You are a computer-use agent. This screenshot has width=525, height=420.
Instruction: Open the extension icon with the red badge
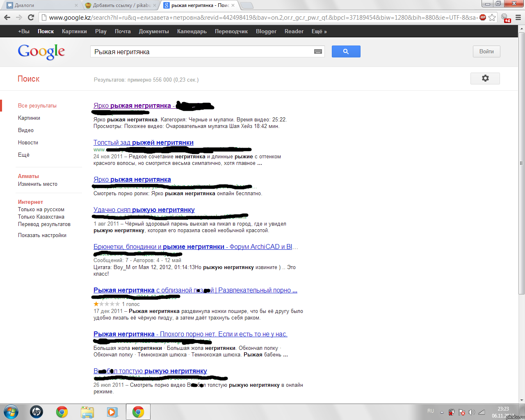[506, 18]
